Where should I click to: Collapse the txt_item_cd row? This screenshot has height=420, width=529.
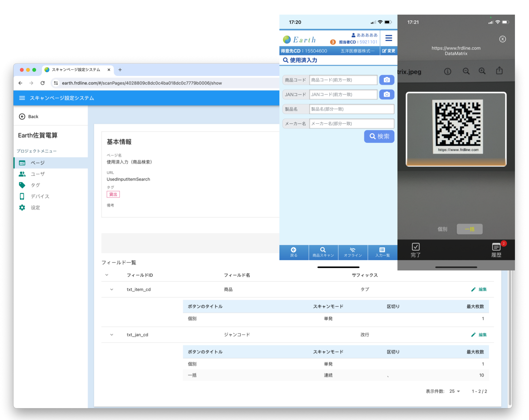[x=112, y=289]
